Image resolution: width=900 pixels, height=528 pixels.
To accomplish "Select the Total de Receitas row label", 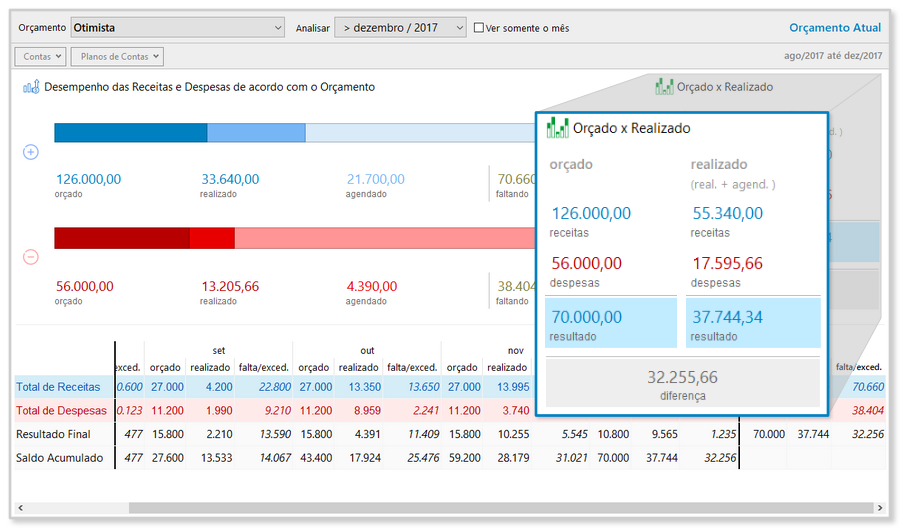I will point(58,387).
